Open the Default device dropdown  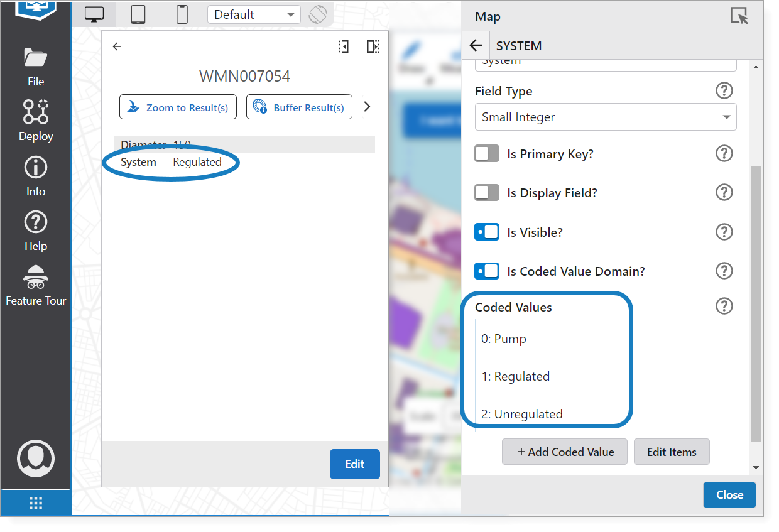(x=254, y=14)
